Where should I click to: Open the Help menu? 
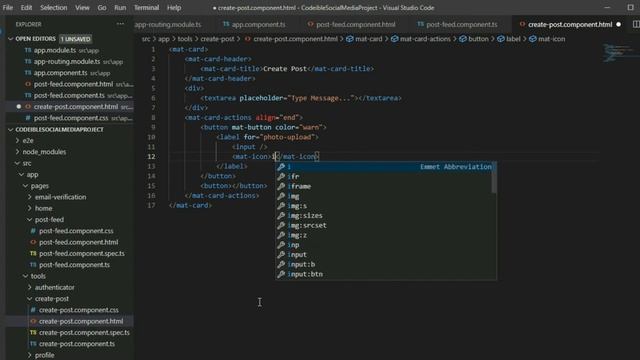point(174,8)
